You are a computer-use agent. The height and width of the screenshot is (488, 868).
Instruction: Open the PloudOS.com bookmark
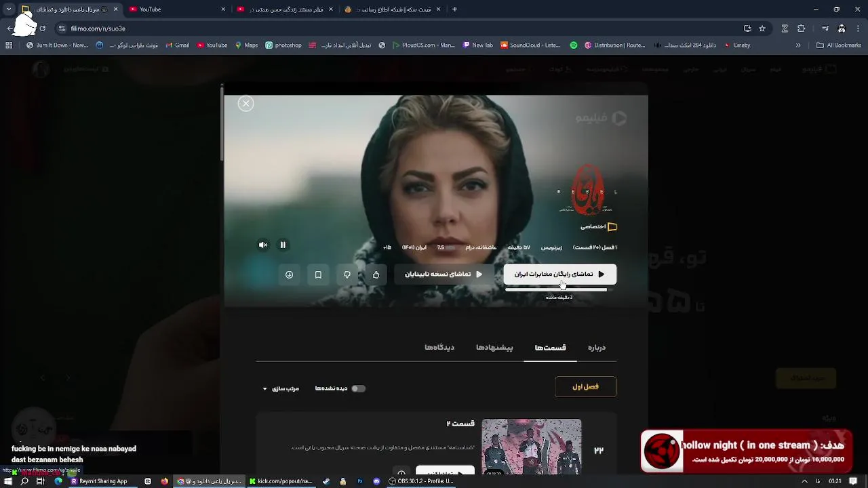[424, 45]
